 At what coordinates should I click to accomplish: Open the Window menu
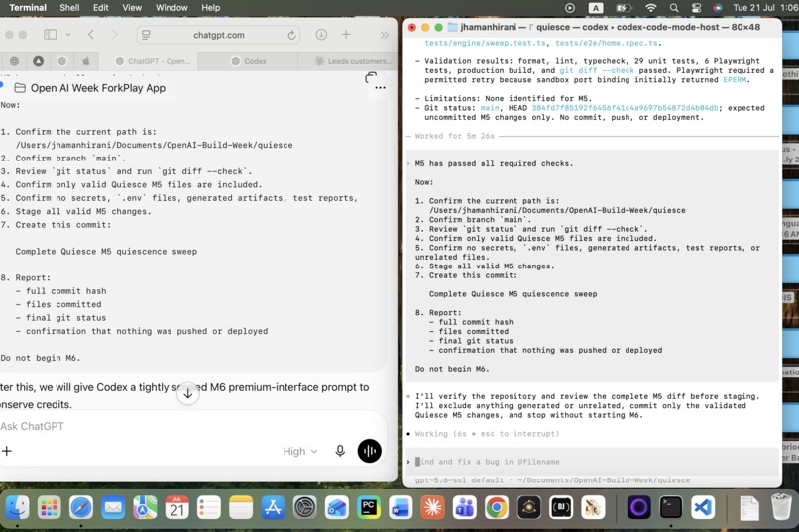click(171, 8)
